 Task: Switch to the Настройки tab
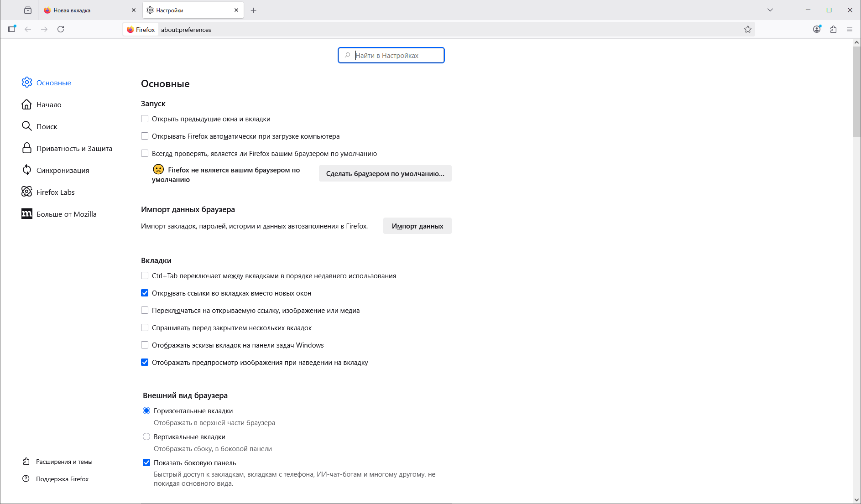point(193,10)
